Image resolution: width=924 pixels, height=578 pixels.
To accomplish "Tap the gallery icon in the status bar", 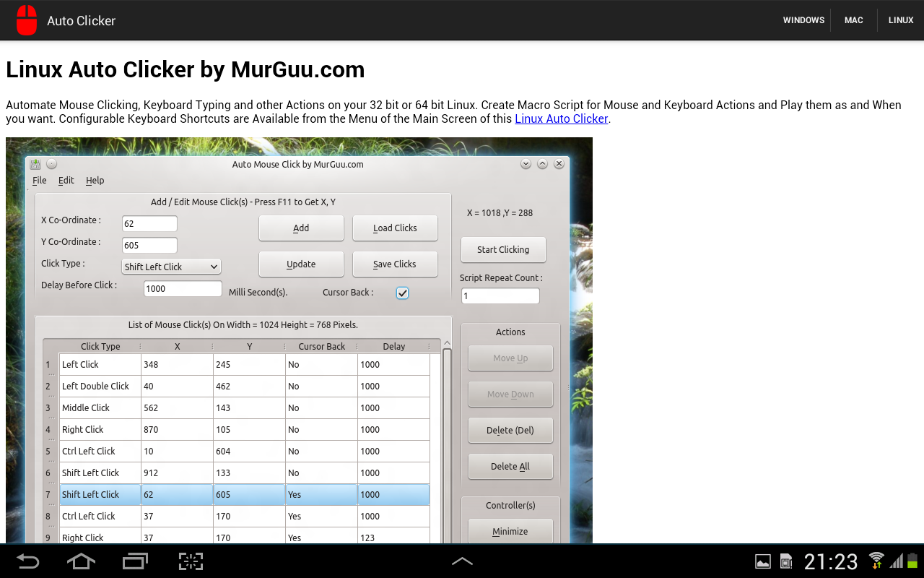I will 762,561.
